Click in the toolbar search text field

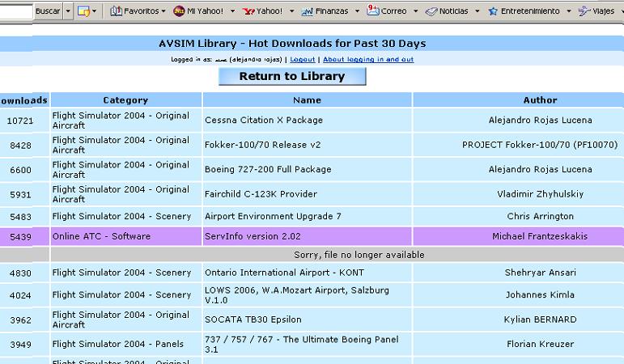coord(16,11)
